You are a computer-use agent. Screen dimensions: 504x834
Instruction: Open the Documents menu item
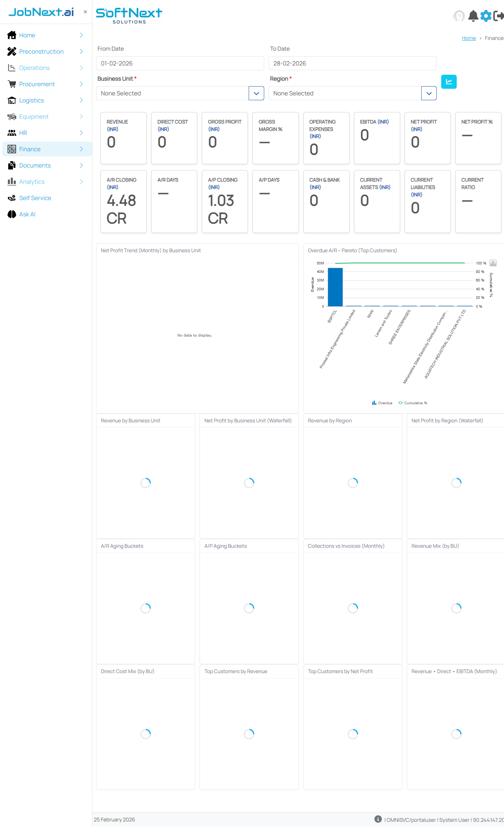click(x=47, y=165)
